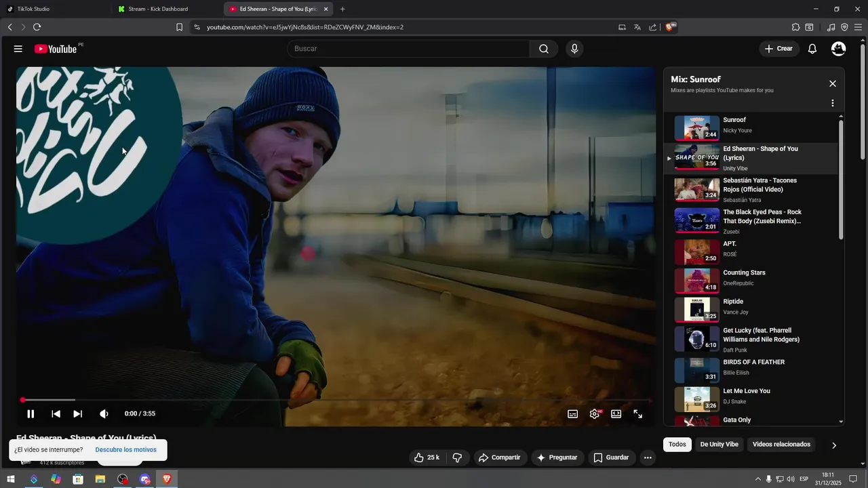This screenshot has width=868, height=488.
Task: Go back in browser history
Action: point(10,27)
